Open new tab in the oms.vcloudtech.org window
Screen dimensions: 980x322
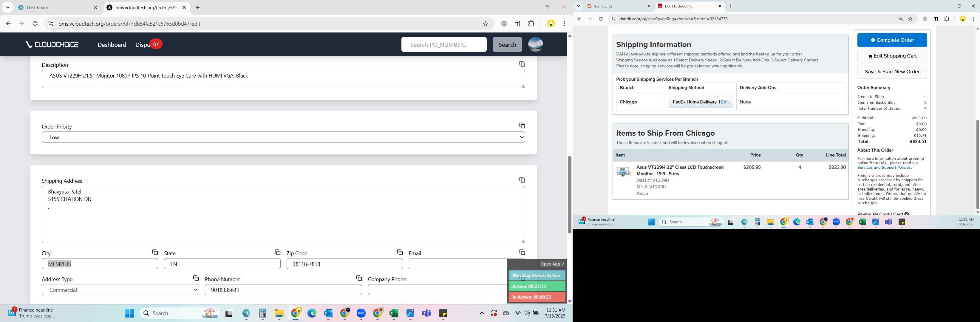[x=198, y=8]
